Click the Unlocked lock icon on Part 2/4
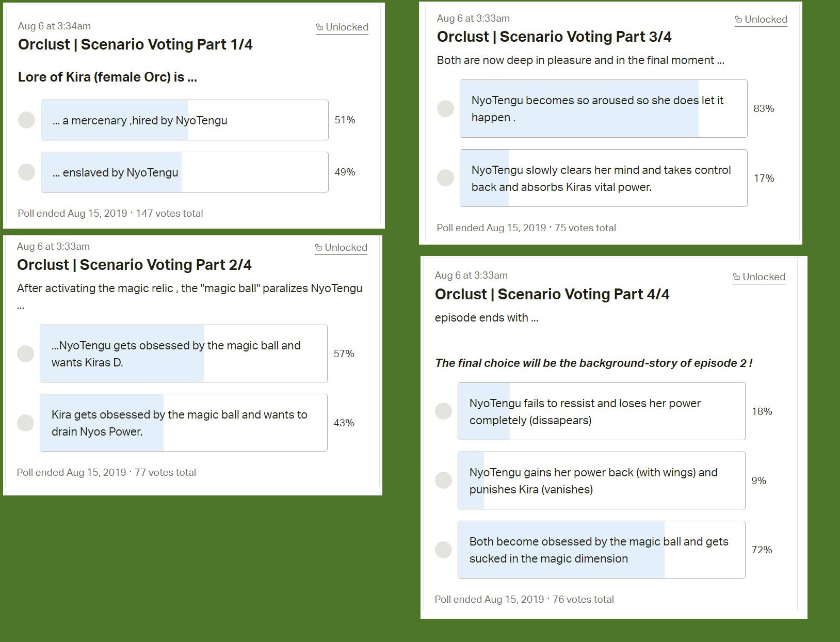840x642 pixels. 318,248
